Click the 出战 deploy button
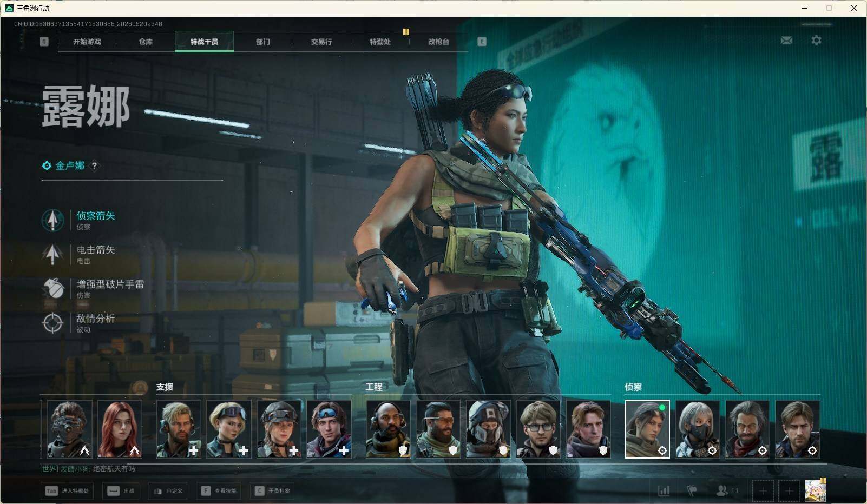 coord(121,491)
